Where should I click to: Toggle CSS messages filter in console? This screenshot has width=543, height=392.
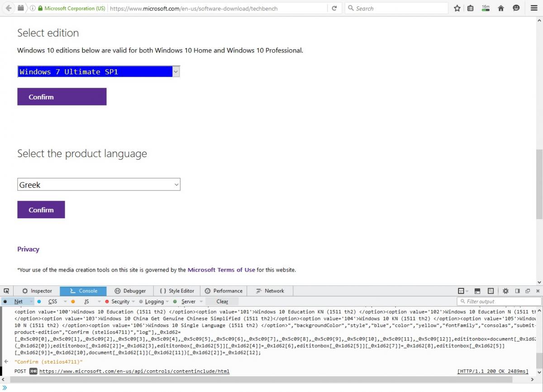pos(52,301)
